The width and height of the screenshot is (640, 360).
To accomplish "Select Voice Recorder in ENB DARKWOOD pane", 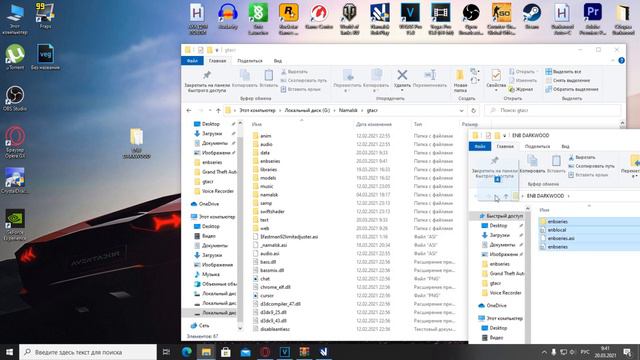I will point(505,293).
